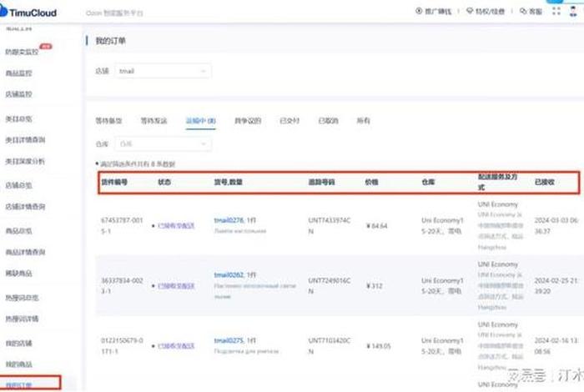
Task: Open product link tmall0278
Action: click(x=229, y=220)
